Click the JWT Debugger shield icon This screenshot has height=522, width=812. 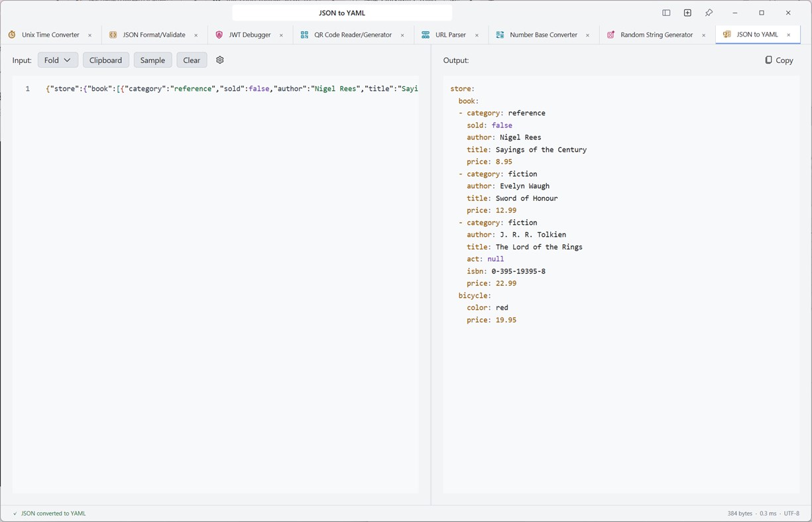tap(219, 34)
